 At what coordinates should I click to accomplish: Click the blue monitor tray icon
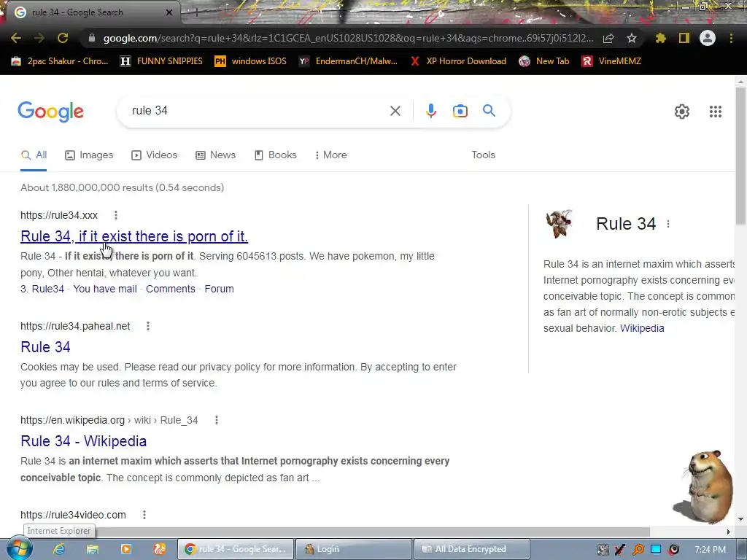pyautogui.click(x=656, y=550)
